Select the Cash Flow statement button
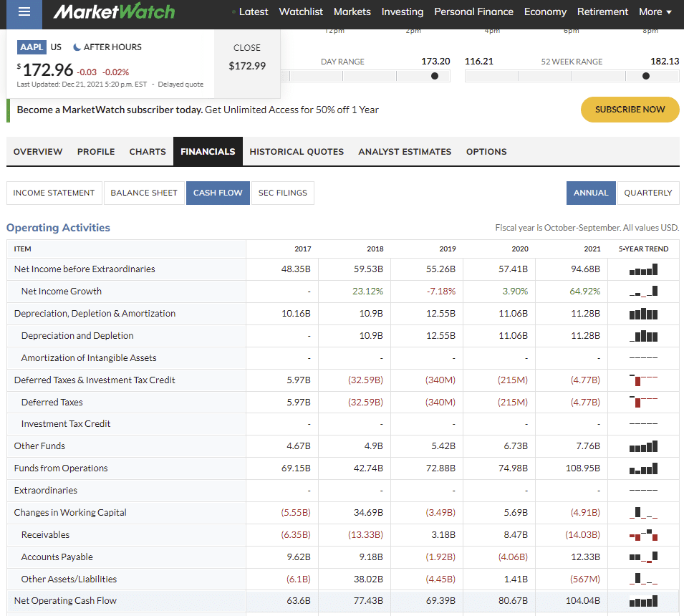The height and width of the screenshot is (616, 684). [x=218, y=193]
